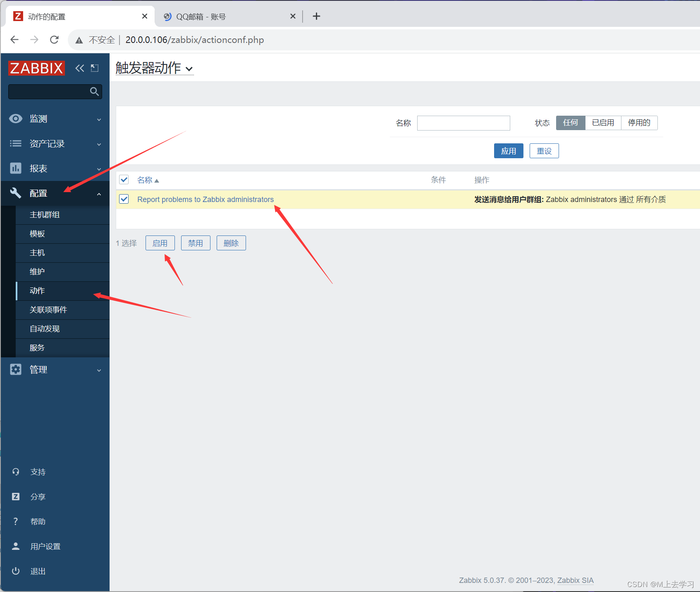Click the 发送消息给用户群组 operation text

pyautogui.click(x=509, y=200)
